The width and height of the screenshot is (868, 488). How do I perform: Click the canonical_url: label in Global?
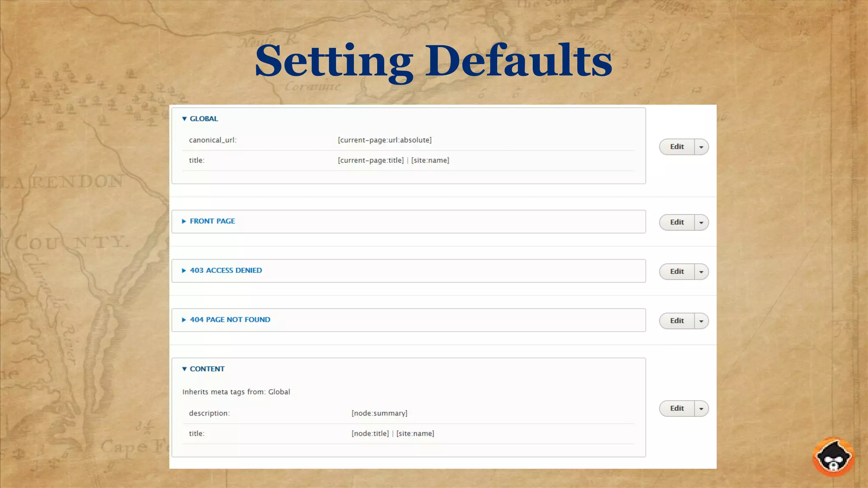click(213, 140)
